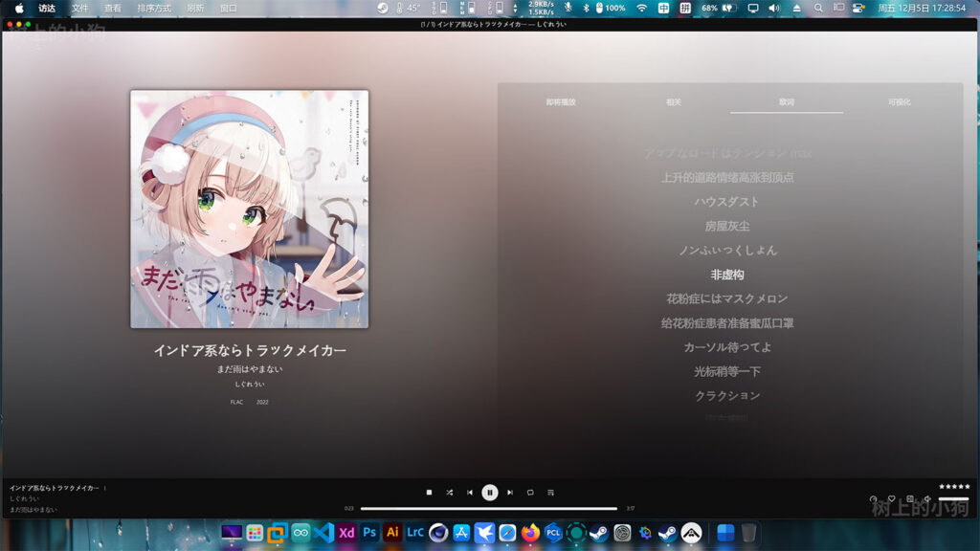Toggle the heart favorite icon
Image resolution: width=980 pixels, height=551 pixels.
click(891, 498)
